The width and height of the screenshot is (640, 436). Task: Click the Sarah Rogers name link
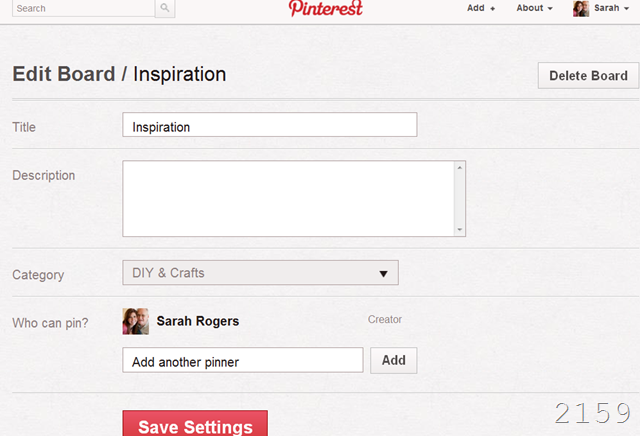click(x=198, y=321)
